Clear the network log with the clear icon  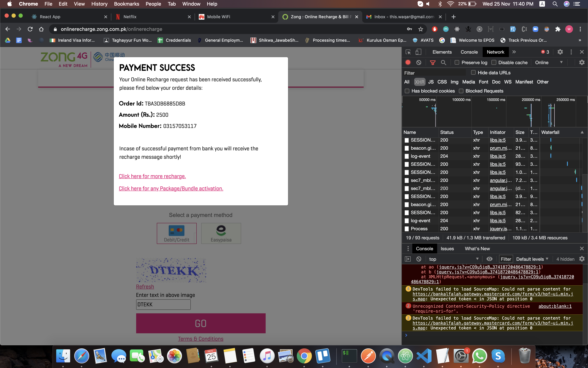click(x=419, y=63)
